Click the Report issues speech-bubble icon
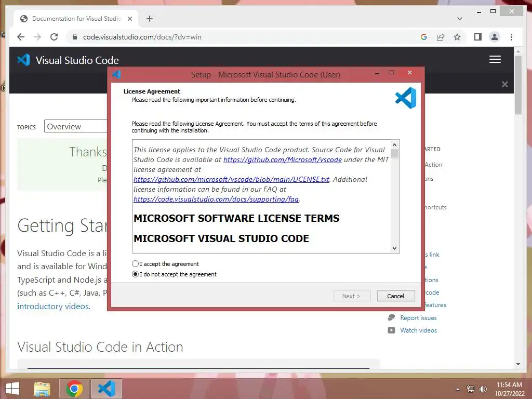 pos(391,317)
